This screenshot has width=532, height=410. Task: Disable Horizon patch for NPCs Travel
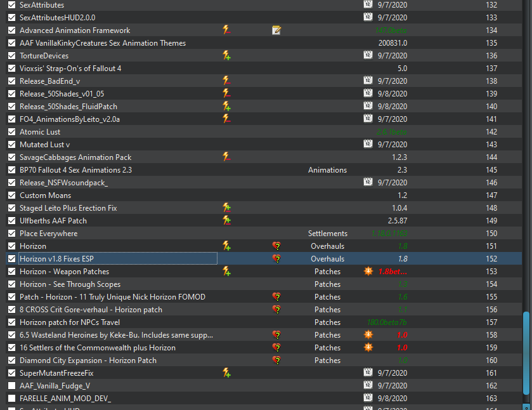[x=11, y=322]
